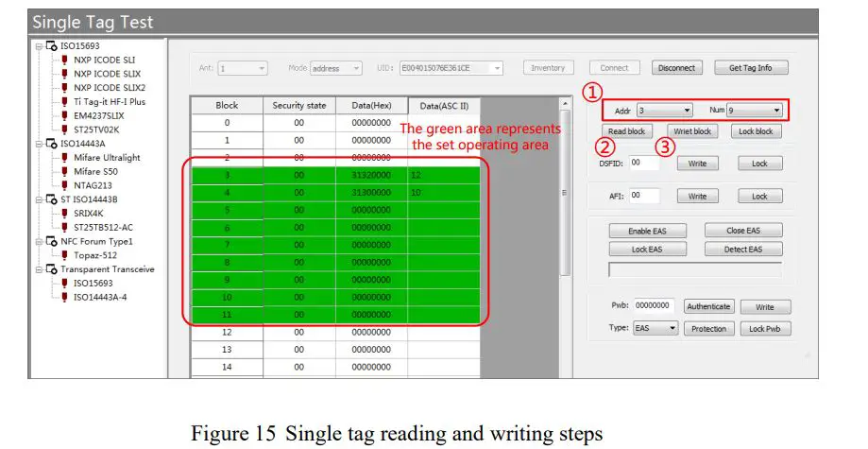Focus the Pwb password field

(x=655, y=306)
